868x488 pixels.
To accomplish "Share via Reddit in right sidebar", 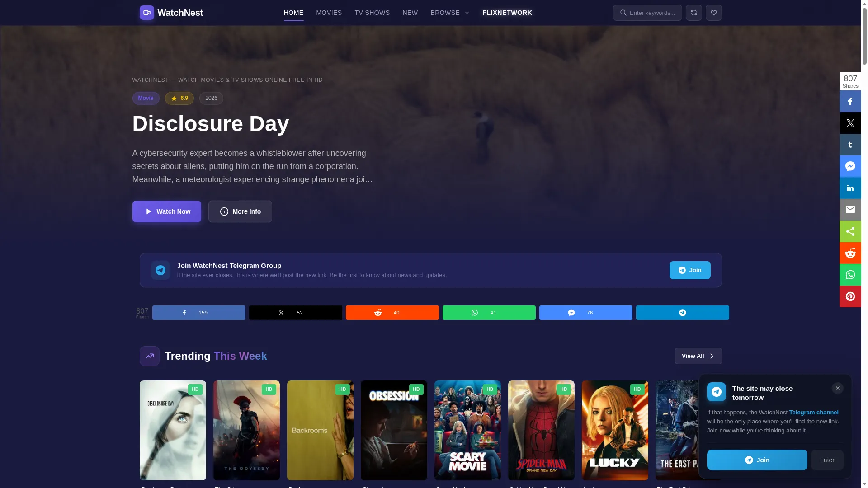I will pyautogui.click(x=850, y=253).
